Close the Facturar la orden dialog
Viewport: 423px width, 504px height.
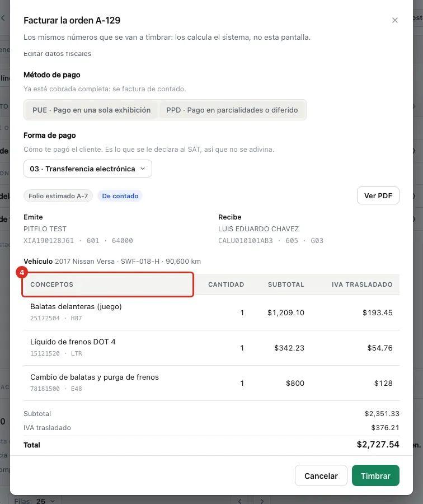coord(394,20)
